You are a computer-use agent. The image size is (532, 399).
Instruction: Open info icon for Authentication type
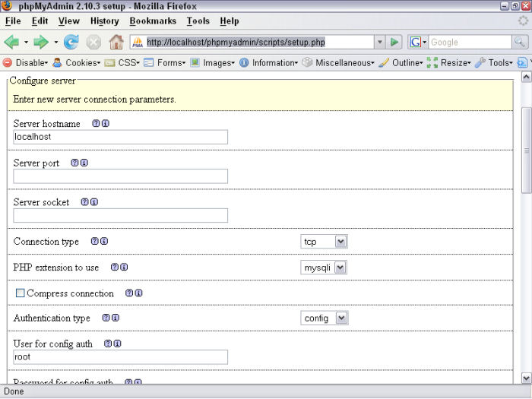[116, 318]
